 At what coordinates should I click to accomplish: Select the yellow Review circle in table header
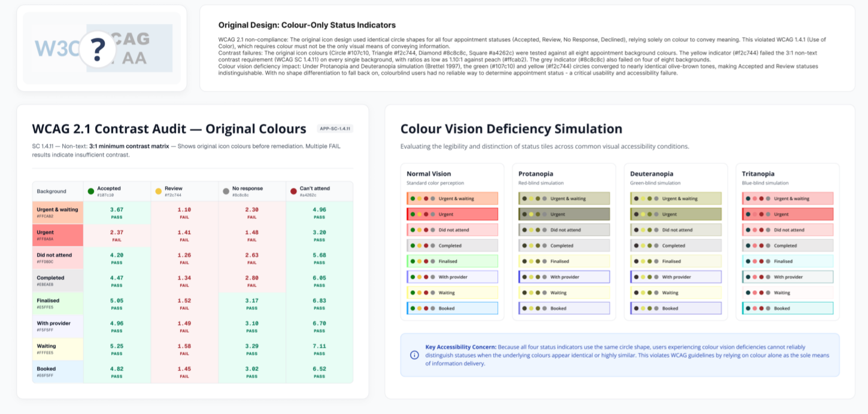tap(159, 191)
